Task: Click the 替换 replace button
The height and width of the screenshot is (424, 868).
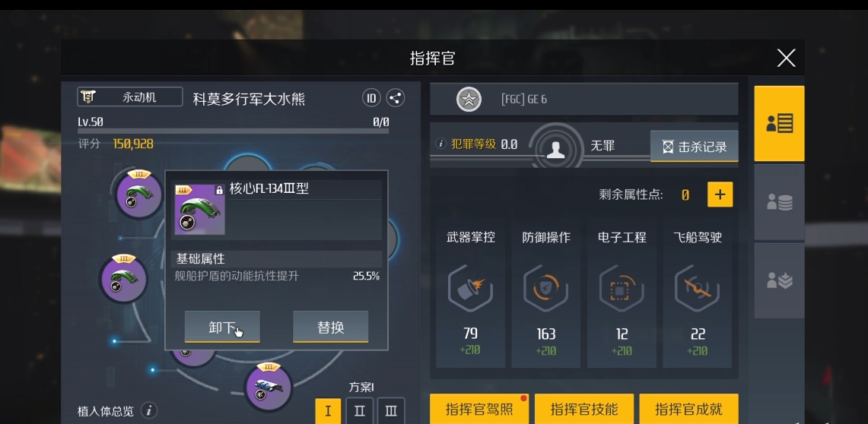Action: 330,327
